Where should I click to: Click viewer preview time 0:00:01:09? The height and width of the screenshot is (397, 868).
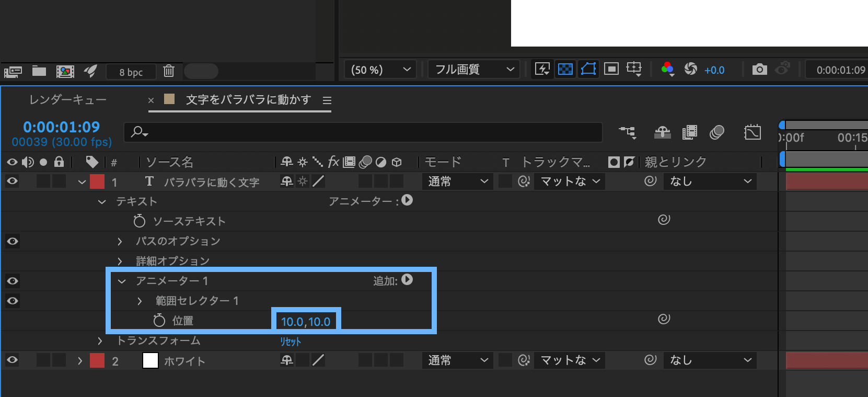840,70
